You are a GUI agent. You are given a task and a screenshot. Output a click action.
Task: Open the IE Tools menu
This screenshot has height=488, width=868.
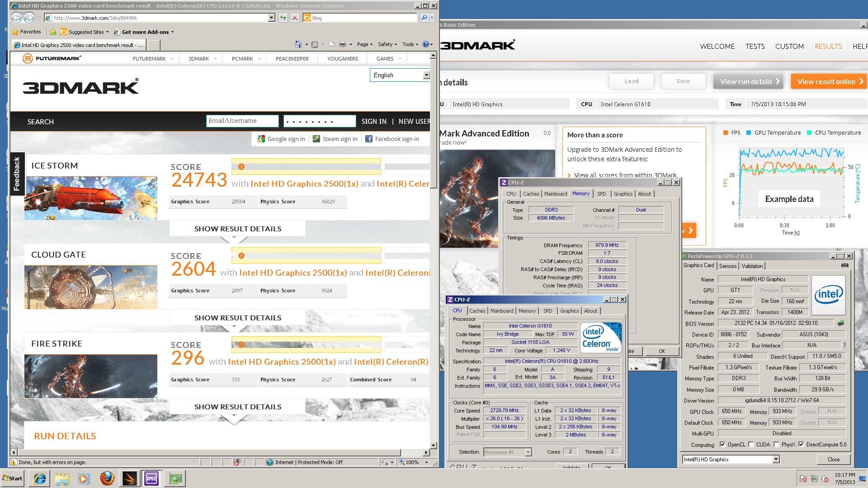point(410,44)
